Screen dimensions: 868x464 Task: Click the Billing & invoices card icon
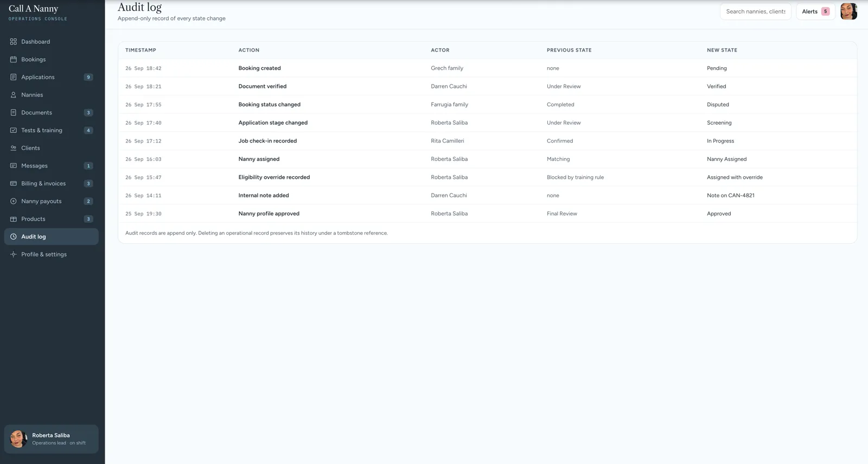14,184
